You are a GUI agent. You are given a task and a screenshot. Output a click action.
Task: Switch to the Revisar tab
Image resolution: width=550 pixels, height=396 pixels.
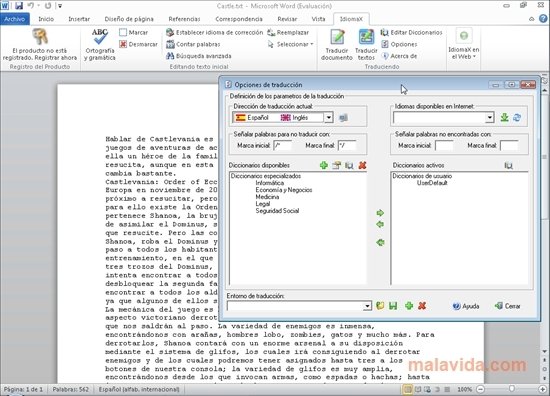(287, 19)
